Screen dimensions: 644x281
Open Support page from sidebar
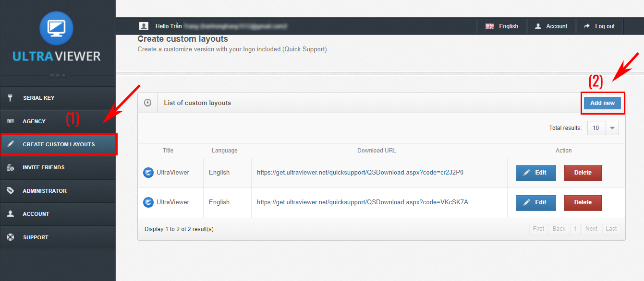coord(58,237)
